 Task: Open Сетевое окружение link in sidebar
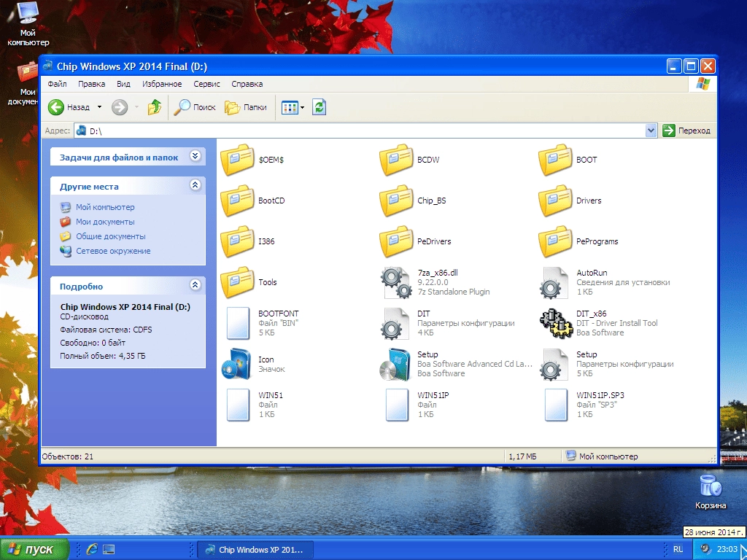(113, 251)
